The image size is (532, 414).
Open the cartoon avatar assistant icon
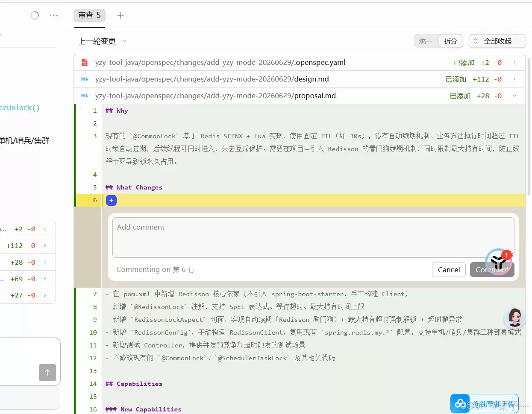point(515,318)
